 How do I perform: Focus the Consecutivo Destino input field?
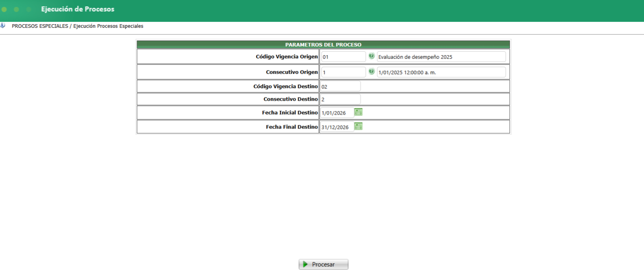[x=340, y=99]
